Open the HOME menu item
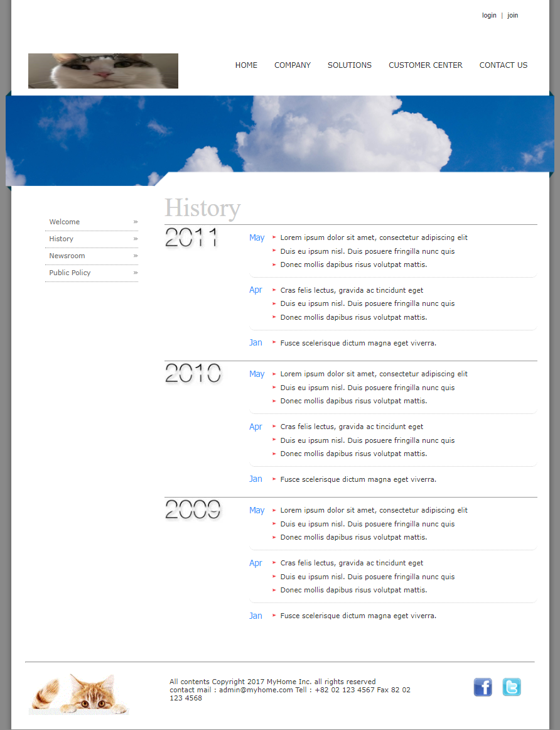The image size is (560, 730). (x=246, y=65)
